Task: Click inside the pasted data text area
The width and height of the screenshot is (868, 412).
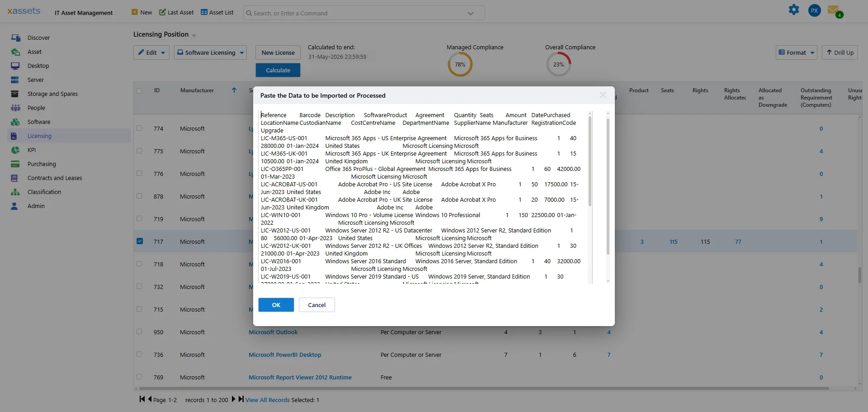Action: (x=423, y=197)
